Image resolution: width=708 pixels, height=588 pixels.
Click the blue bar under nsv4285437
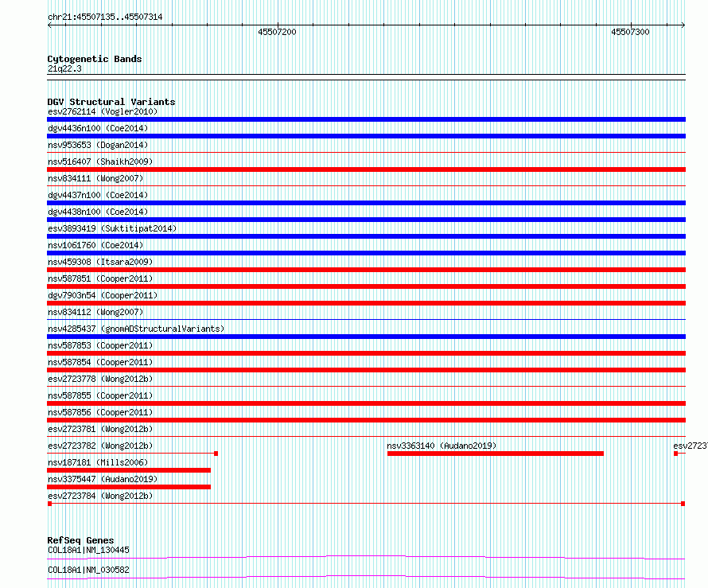coord(366,337)
